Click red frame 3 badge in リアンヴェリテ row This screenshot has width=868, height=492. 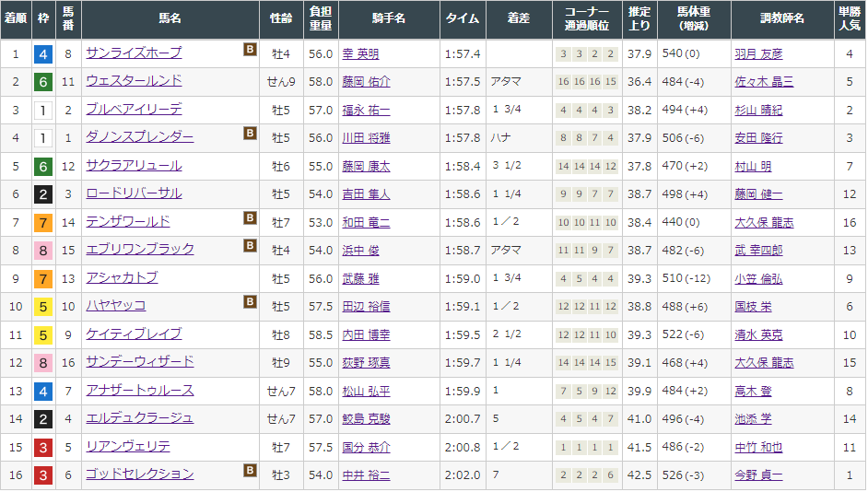pos(43,447)
